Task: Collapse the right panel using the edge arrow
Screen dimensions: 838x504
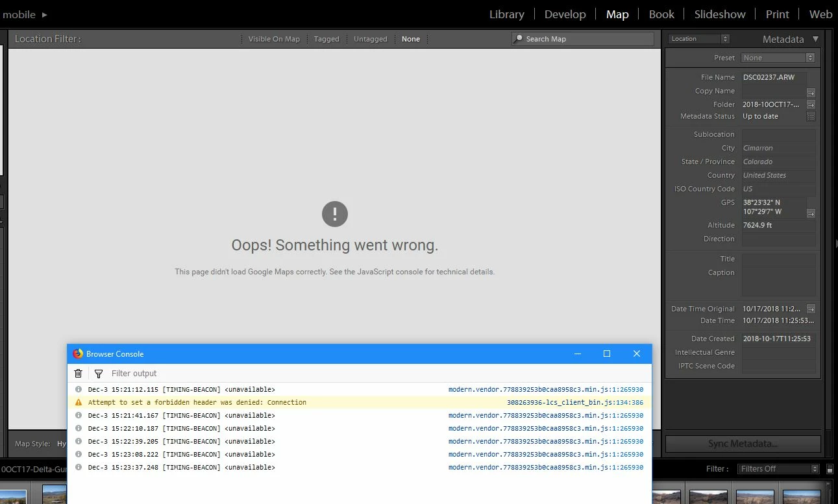Action: tap(836, 244)
